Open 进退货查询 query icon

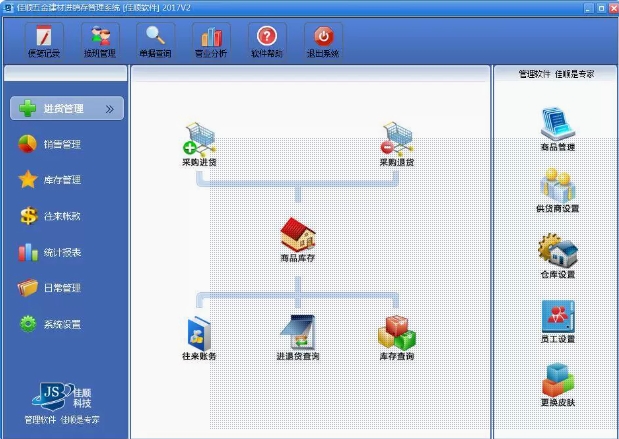pyautogui.click(x=298, y=338)
